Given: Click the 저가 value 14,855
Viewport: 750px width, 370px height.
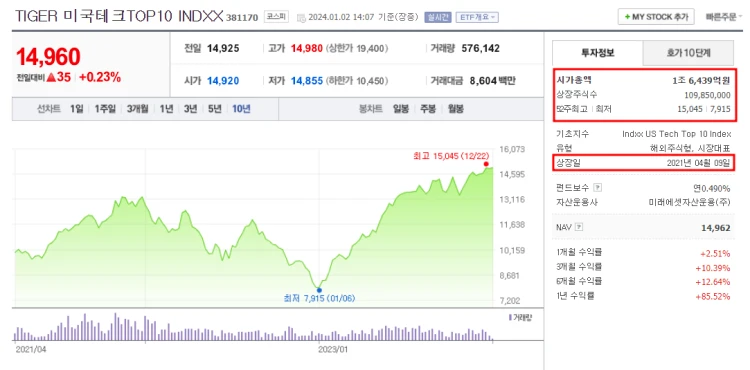Looking at the screenshot, I should (307, 81).
